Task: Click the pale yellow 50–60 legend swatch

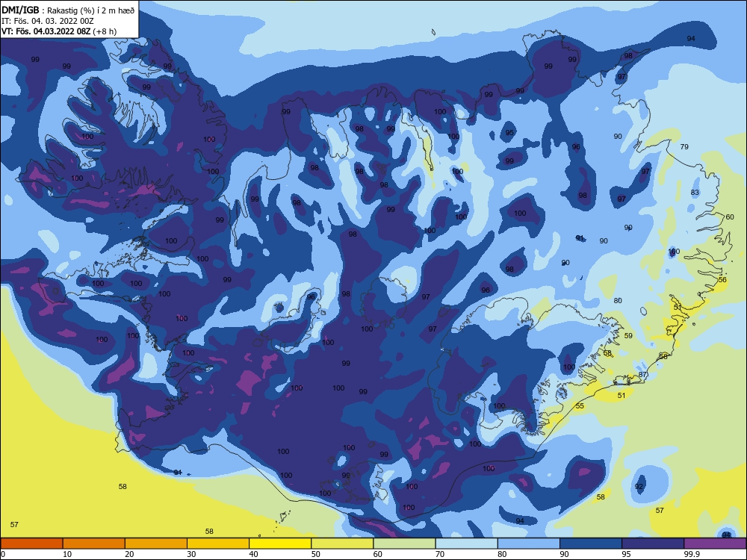Action: click(x=342, y=544)
